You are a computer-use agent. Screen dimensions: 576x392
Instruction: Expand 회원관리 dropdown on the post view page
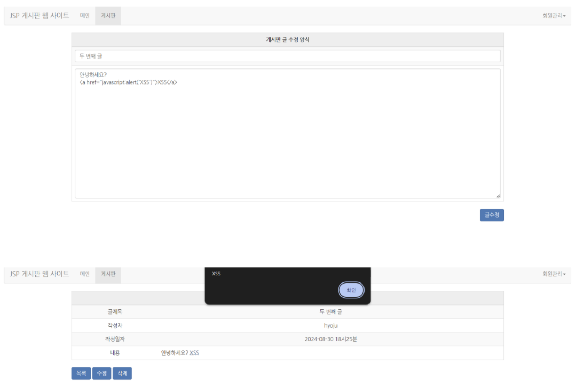coord(553,274)
